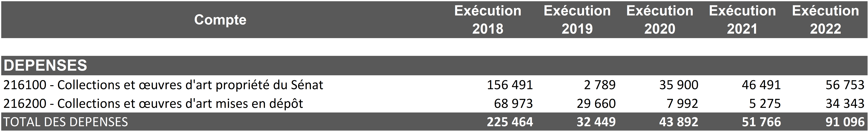
Task: Click the 5 275 value cell
Action: pyautogui.click(x=765, y=104)
